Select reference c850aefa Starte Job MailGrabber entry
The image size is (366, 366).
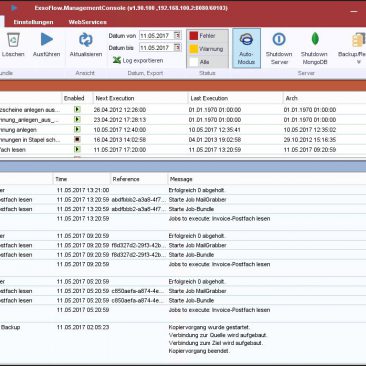coord(139,291)
